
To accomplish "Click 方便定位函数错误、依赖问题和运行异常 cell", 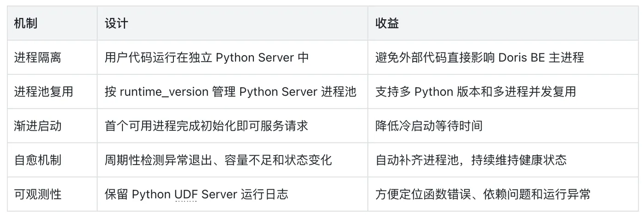I will click(x=503, y=194).
